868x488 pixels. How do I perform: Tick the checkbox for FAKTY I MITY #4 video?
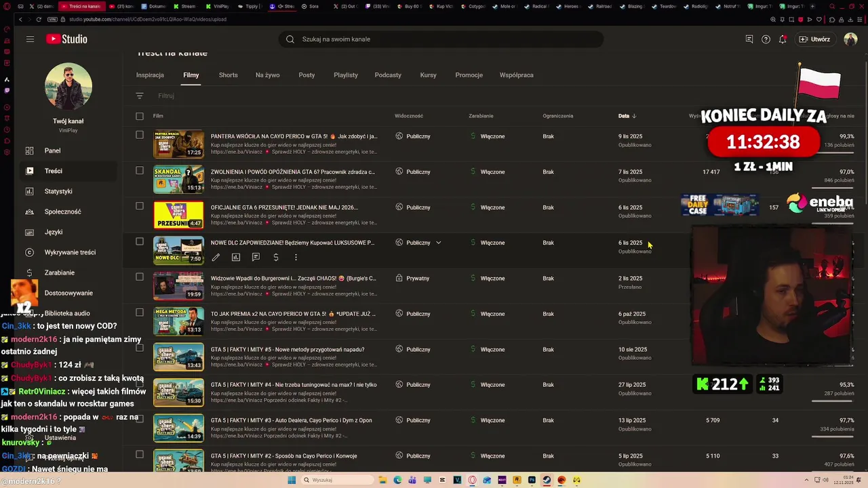[x=140, y=384]
